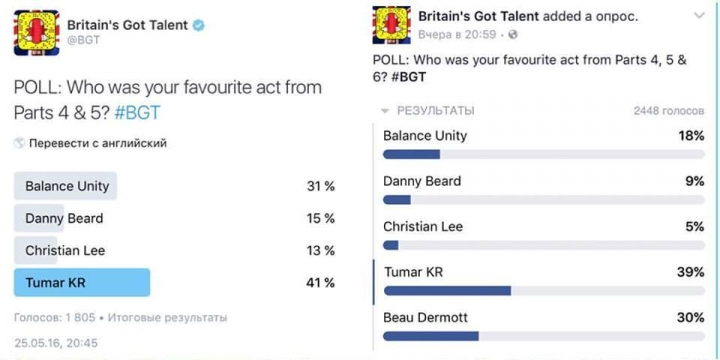
Task: Click the Вчера в 20:59 post timestamp
Action: point(457,34)
